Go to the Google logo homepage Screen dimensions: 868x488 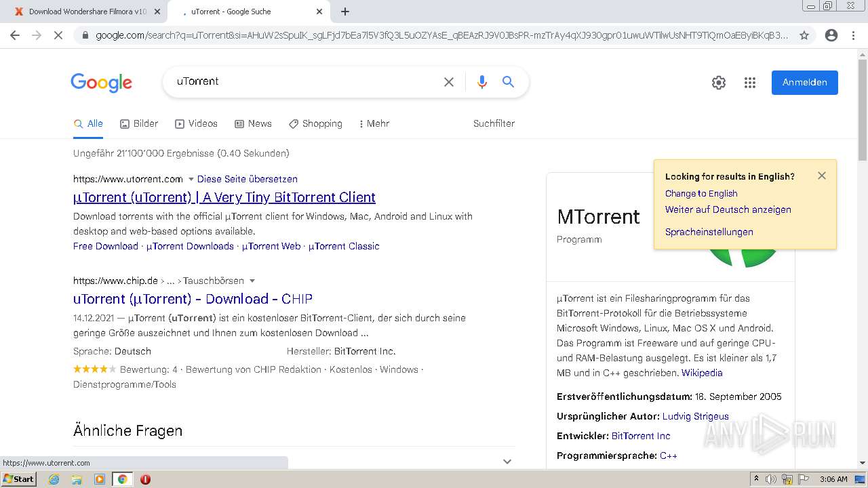pyautogui.click(x=102, y=83)
